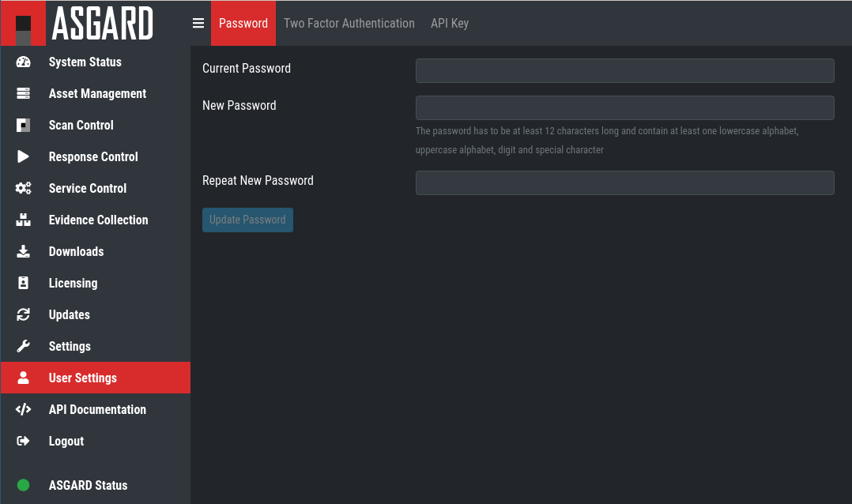Select Response Control in sidebar
The image size is (852, 504).
[x=93, y=156]
